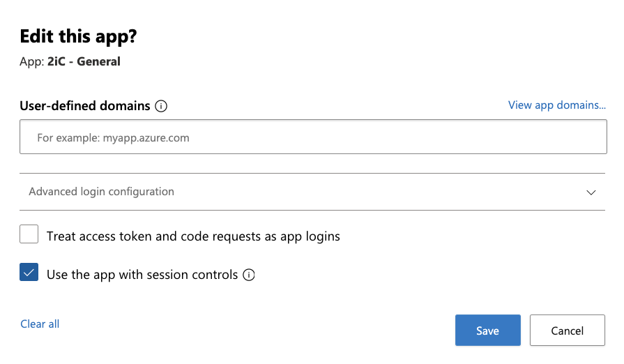Screen dimensions: 624x364
Task: Click the info icon beside User-defined domains
Action: pyautogui.click(x=161, y=106)
